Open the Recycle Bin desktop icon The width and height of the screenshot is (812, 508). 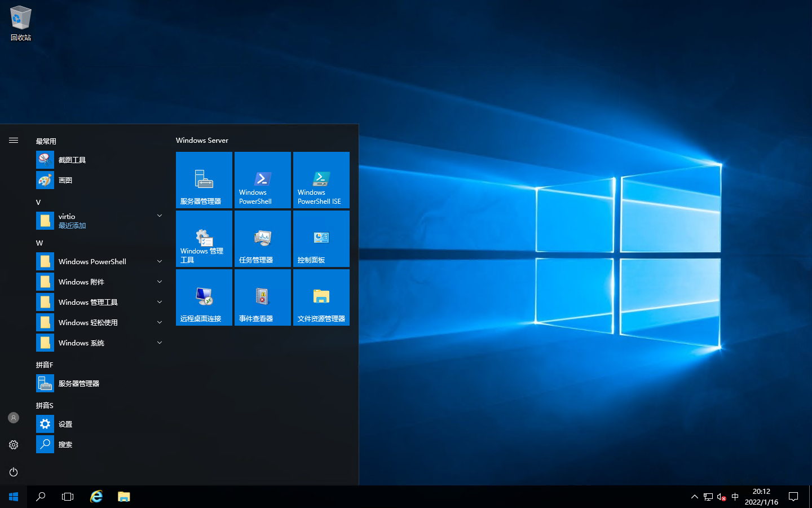tap(21, 24)
